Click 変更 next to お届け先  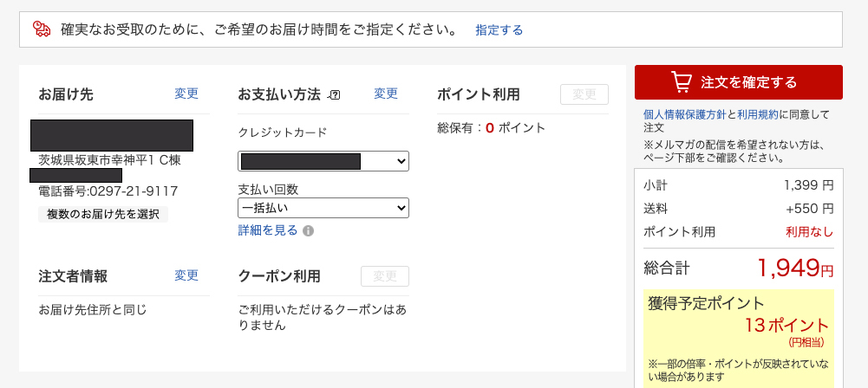(x=186, y=94)
